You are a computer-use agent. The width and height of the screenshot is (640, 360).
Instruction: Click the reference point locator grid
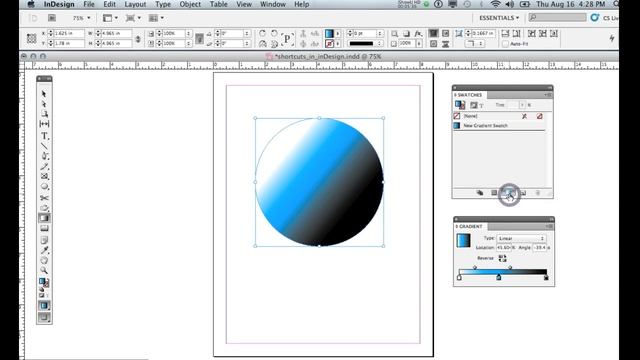[31, 38]
